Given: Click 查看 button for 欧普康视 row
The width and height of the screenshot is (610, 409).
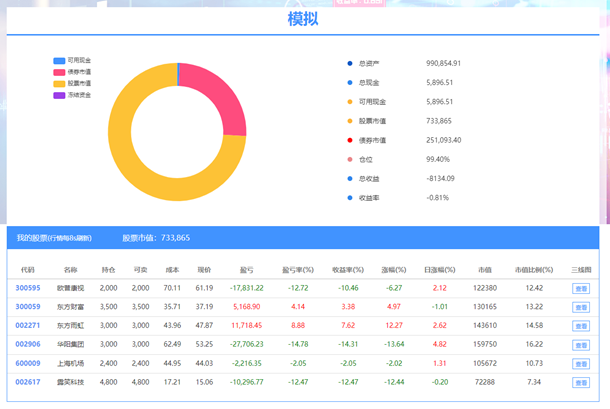Looking at the screenshot, I should [580, 288].
